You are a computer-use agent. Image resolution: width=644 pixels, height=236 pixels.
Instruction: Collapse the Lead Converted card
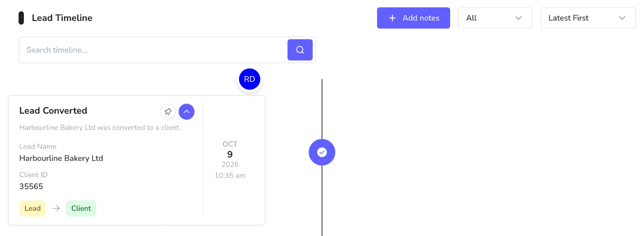pyautogui.click(x=186, y=111)
